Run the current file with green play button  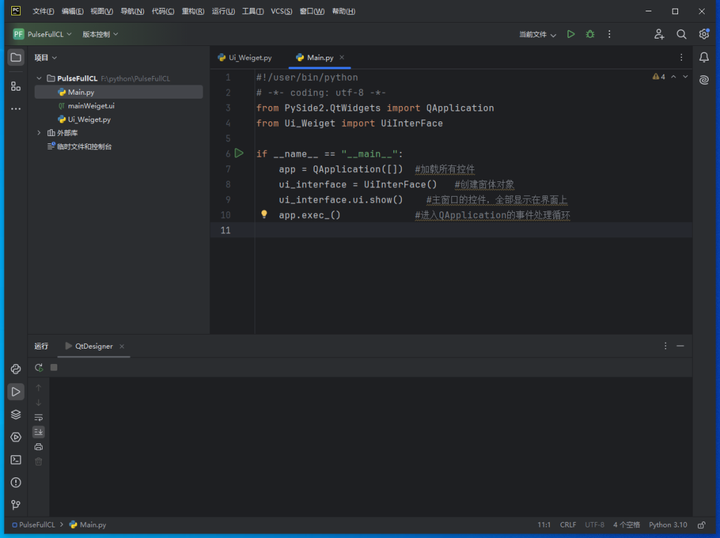pyautogui.click(x=571, y=34)
